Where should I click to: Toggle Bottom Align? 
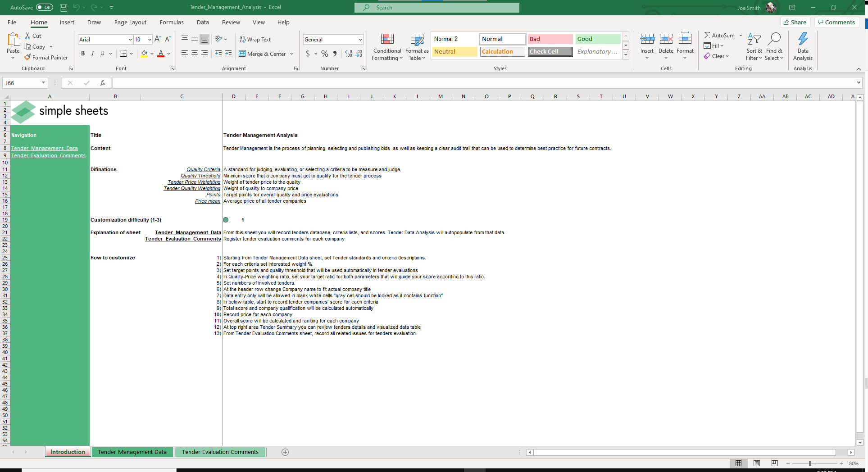(x=205, y=40)
